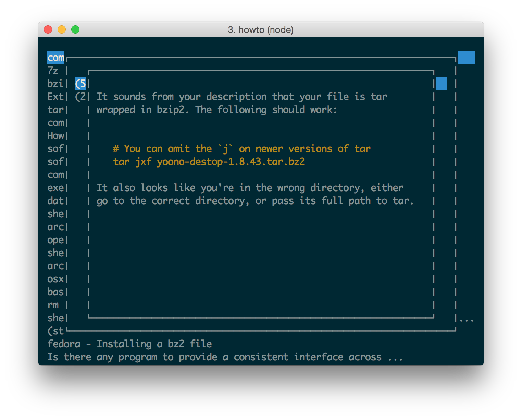
Task: Open "fedora - Installing a bz2 file" result
Action: [x=129, y=344]
